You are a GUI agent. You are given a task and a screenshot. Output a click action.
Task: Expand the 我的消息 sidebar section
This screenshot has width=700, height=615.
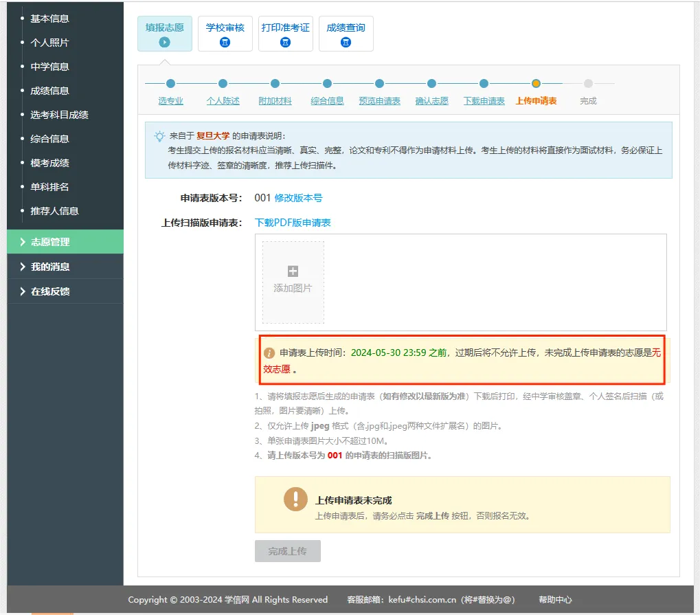(49, 267)
